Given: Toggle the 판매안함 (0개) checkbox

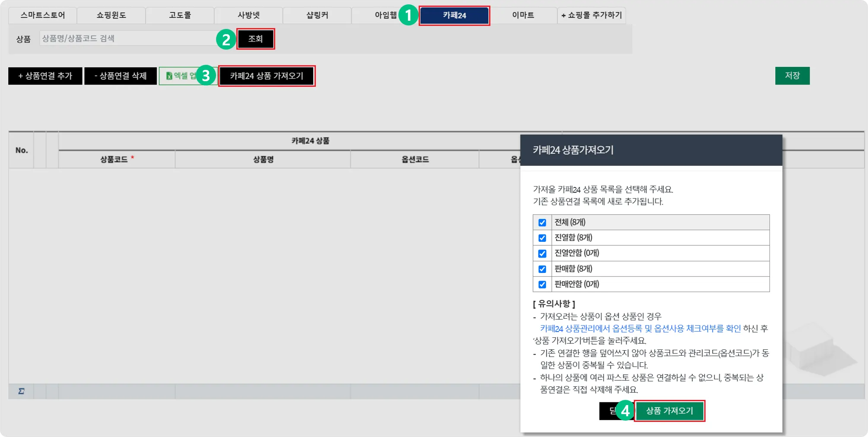Looking at the screenshot, I should [x=542, y=285].
